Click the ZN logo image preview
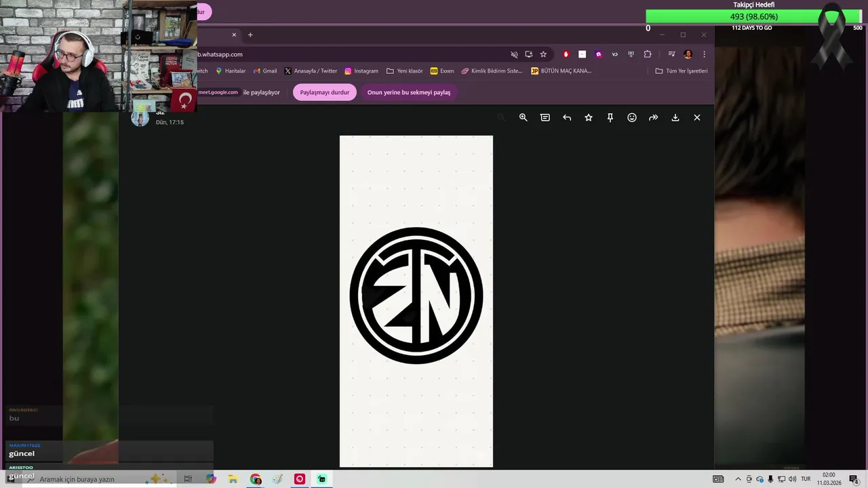The width and height of the screenshot is (868, 488). click(416, 301)
